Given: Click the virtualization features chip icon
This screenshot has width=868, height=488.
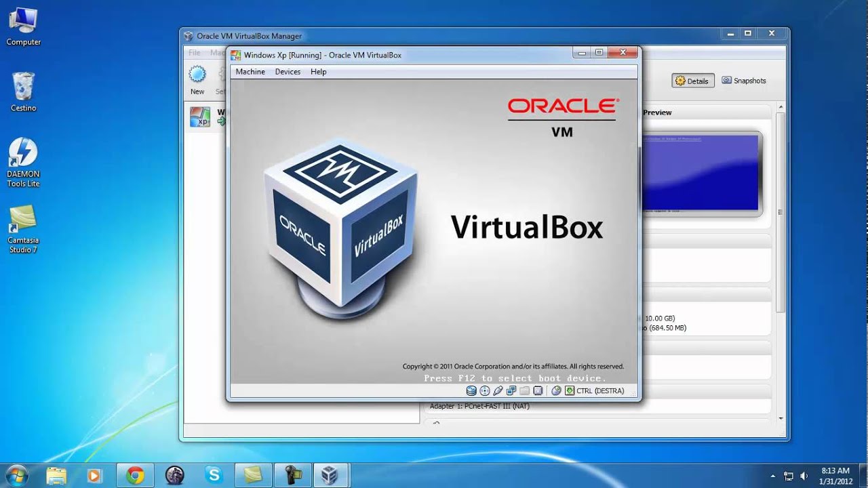Looking at the screenshot, I should 538,390.
